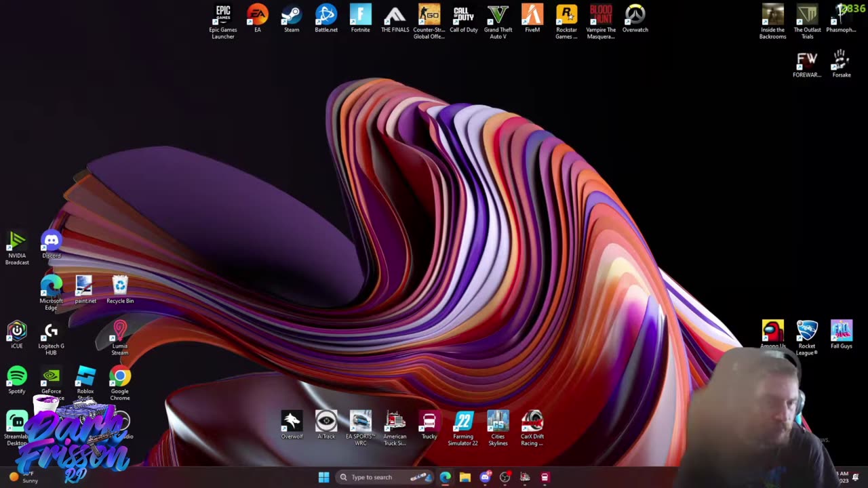Select the iCUE desktop shortcut

[17, 335]
